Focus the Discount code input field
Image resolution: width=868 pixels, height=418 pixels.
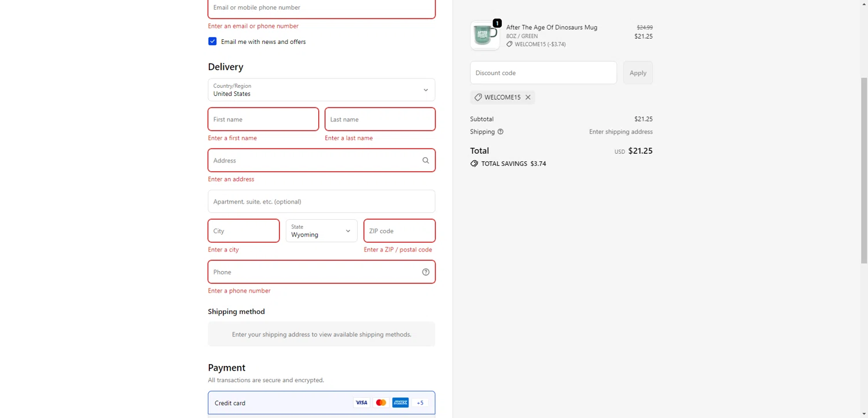pos(543,73)
